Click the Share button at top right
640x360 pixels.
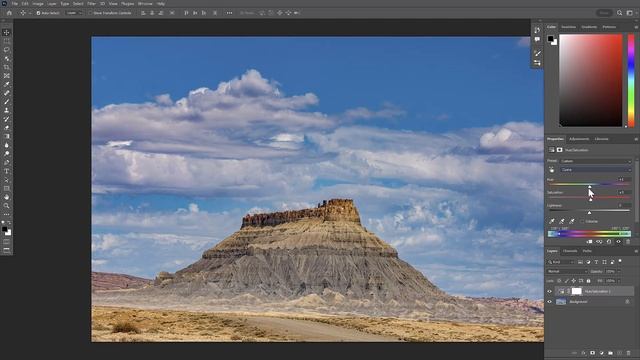604,13
